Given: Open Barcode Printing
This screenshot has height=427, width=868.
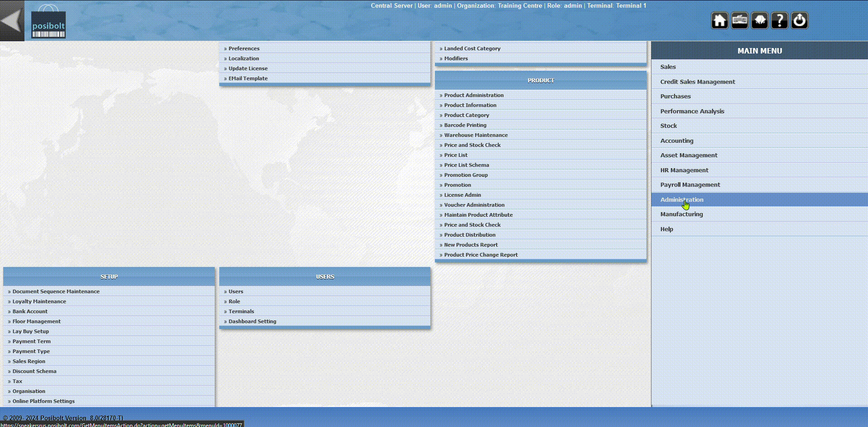Looking at the screenshot, I should (465, 125).
